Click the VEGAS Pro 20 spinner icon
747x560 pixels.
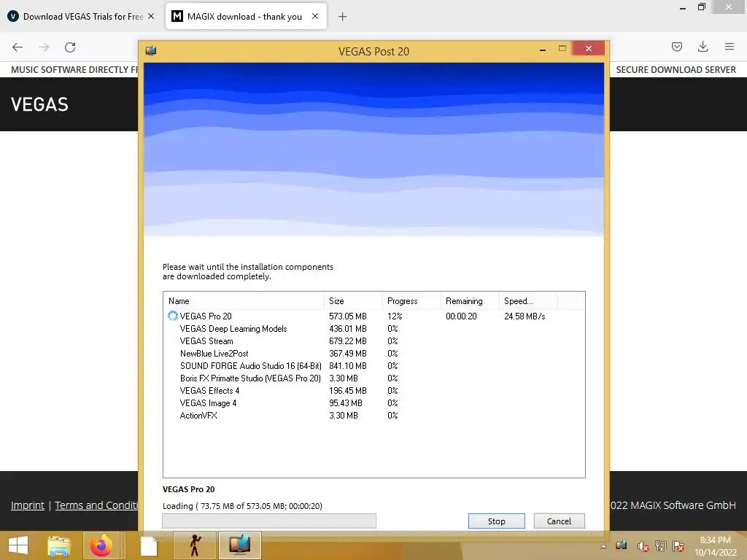pyautogui.click(x=172, y=316)
